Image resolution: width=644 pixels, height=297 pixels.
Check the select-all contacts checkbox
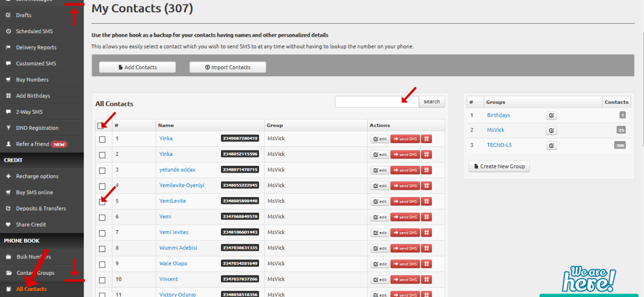pyautogui.click(x=103, y=125)
